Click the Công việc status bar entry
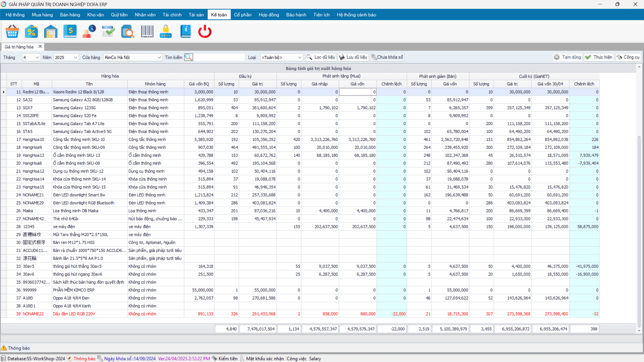 tap(296, 358)
